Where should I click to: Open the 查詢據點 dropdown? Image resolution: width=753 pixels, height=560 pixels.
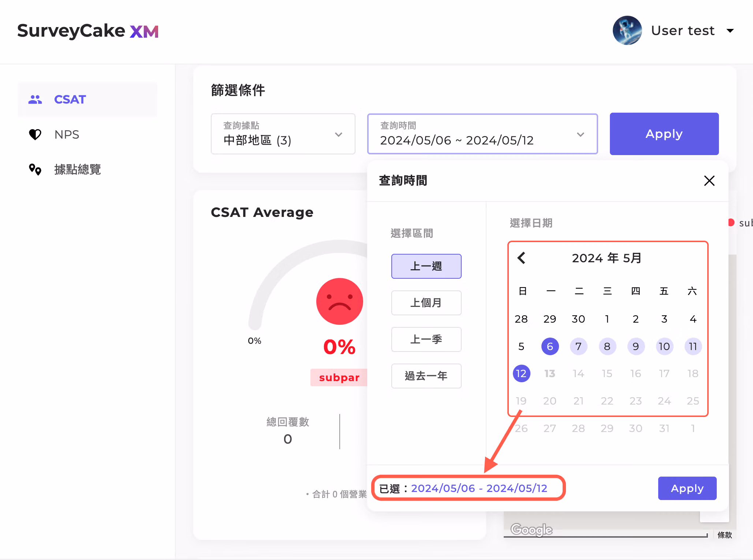tap(283, 134)
